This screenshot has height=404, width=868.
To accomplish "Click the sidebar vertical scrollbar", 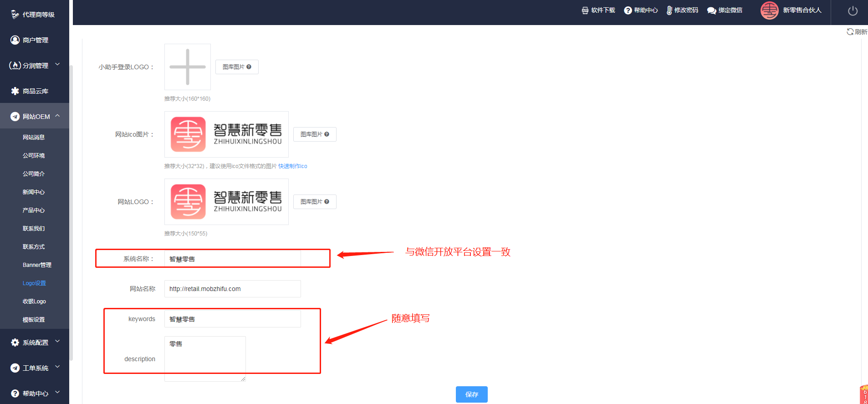I will 71,212.
